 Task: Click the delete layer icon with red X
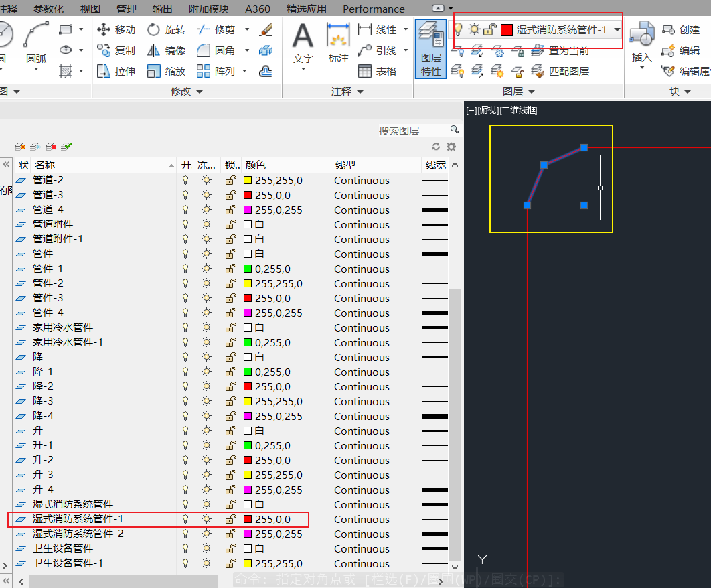point(51,147)
